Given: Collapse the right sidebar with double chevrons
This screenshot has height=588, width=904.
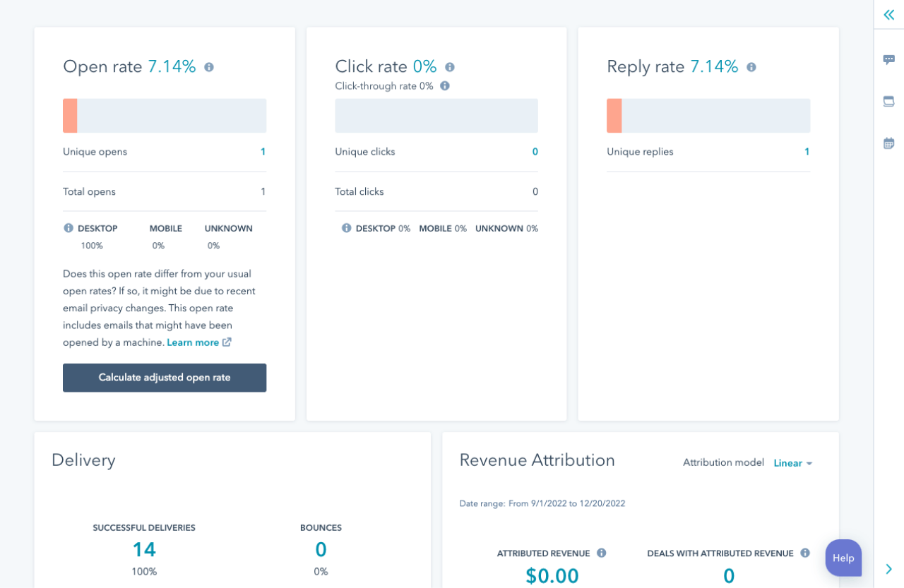Looking at the screenshot, I should pos(888,15).
